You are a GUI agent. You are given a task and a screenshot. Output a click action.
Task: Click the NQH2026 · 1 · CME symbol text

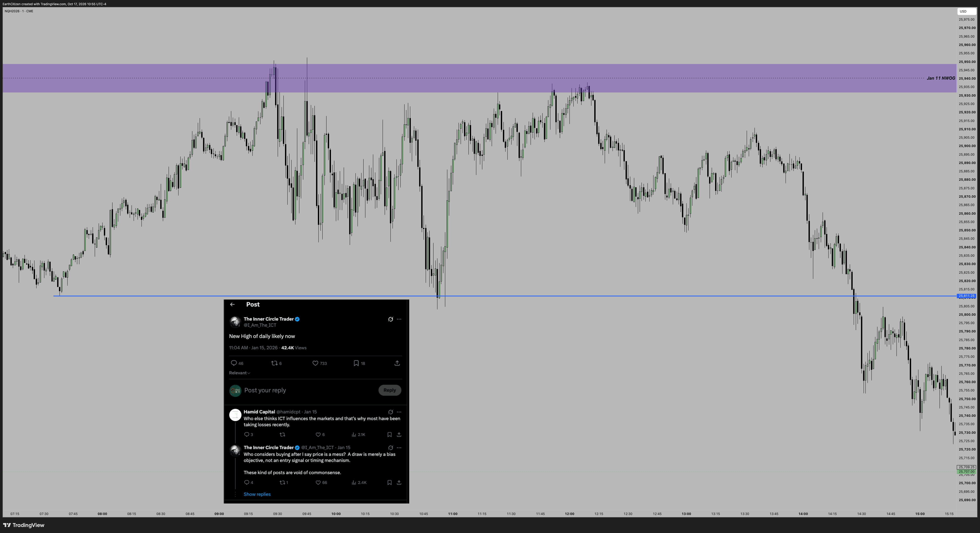point(19,11)
